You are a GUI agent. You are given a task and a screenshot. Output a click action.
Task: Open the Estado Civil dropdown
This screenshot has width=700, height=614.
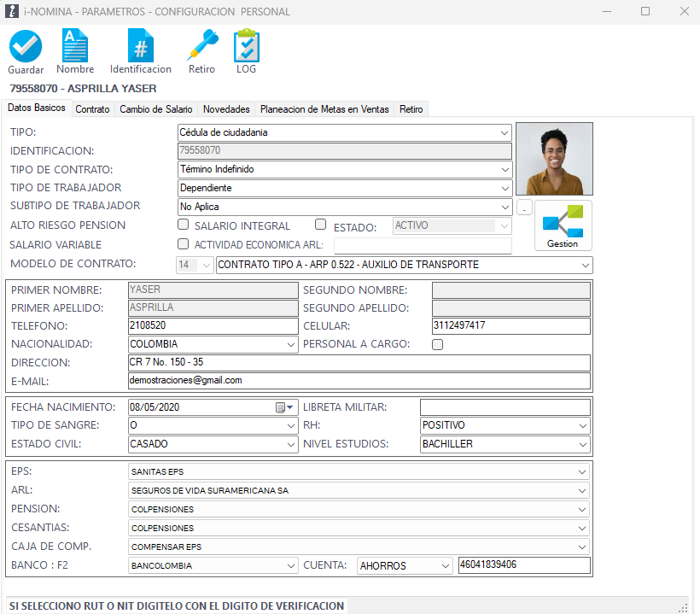(x=289, y=444)
